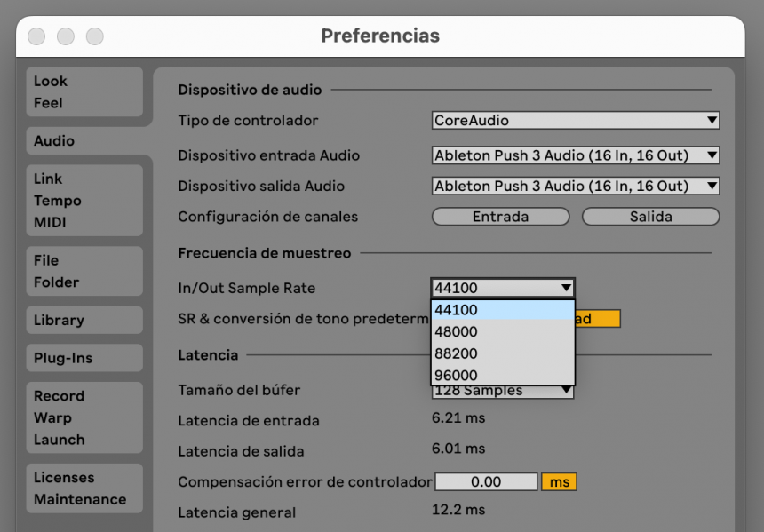Toggle the ms unit button

click(559, 480)
